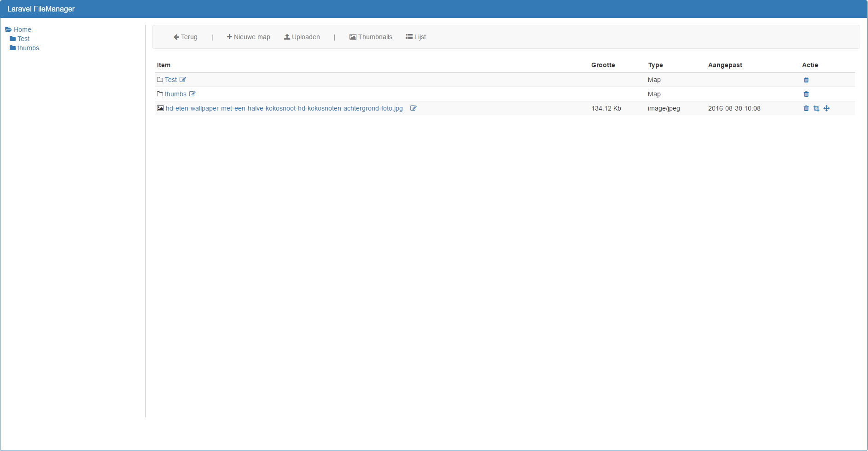The height and width of the screenshot is (451, 868).
Task: Click the folder icon beside sidebar Test
Action: [13, 39]
